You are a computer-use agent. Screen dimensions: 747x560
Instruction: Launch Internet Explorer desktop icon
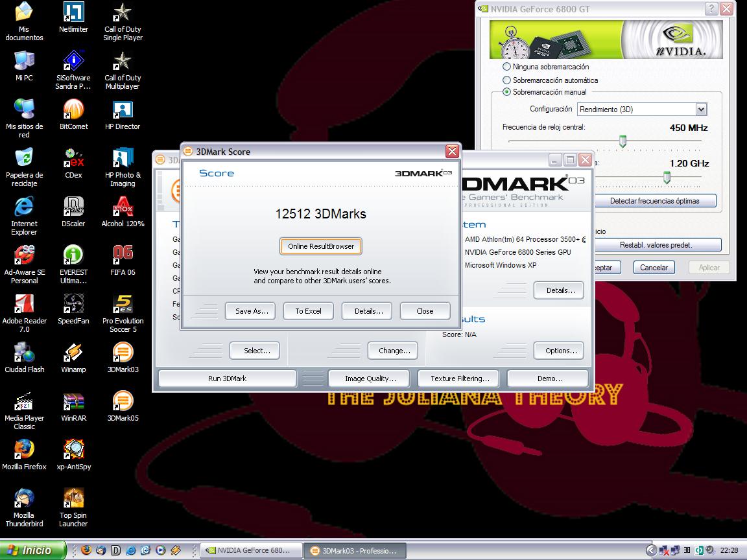(24, 216)
